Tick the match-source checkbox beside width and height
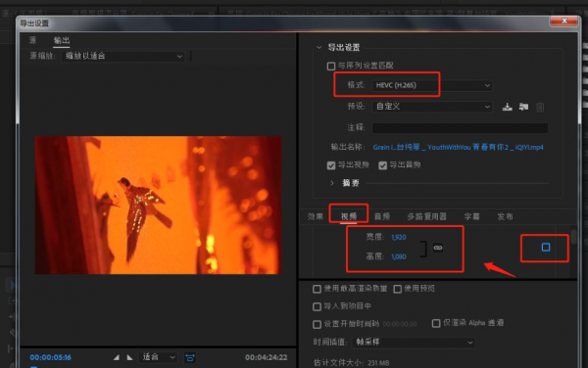Image resolution: width=588 pixels, height=368 pixels. [x=546, y=247]
